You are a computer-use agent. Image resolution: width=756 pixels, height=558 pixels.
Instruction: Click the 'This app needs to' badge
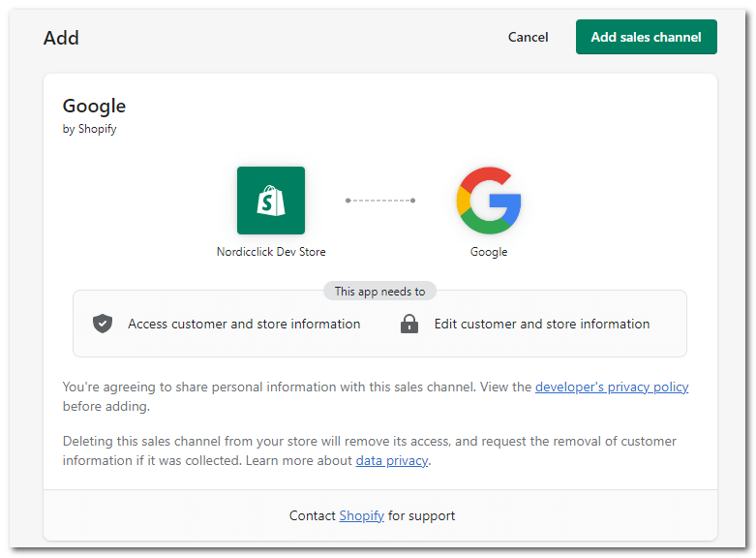[x=379, y=291]
